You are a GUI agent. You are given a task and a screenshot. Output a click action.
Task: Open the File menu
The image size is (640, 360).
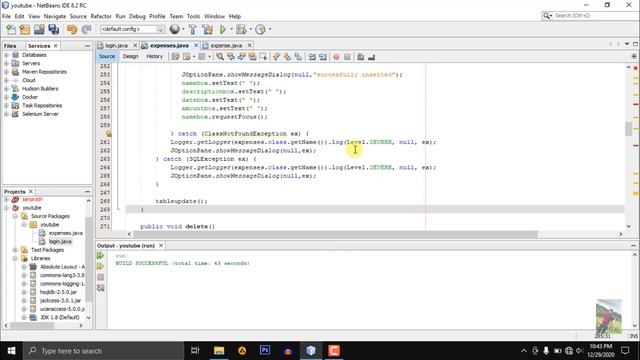tap(7, 16)
